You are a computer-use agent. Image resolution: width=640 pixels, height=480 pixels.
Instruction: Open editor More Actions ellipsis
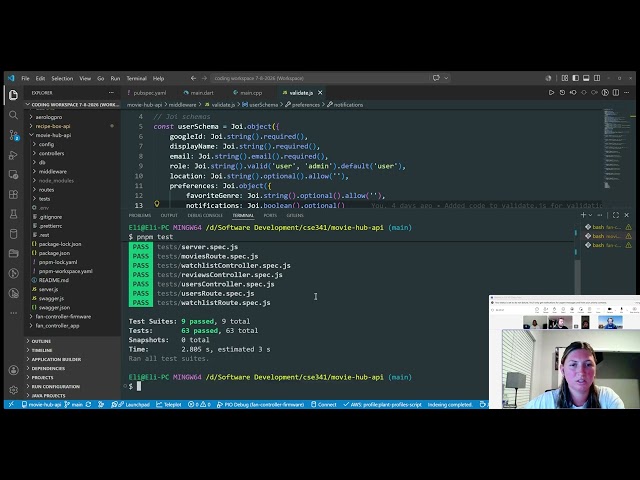click(627, 93)
